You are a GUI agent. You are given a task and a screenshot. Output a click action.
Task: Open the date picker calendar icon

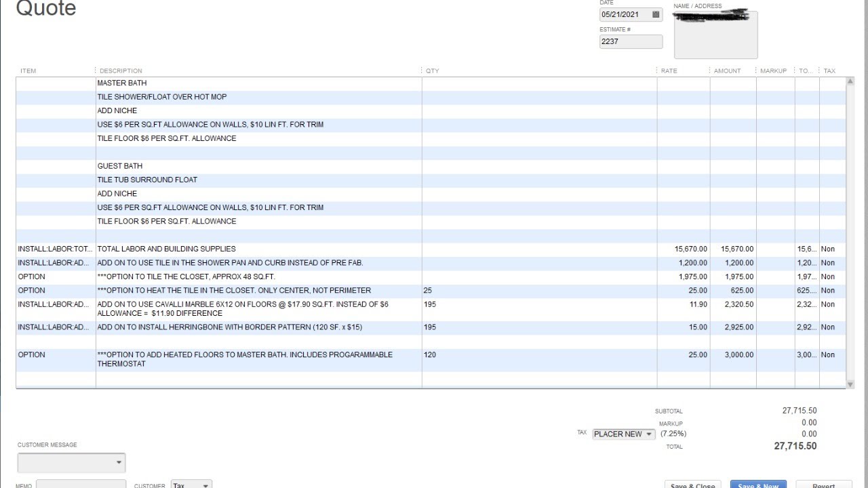656,14
